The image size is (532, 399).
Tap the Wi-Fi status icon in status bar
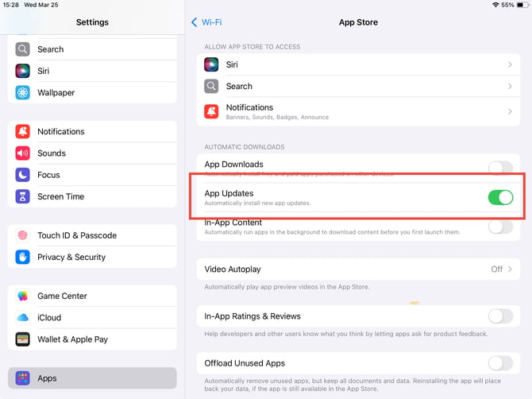(x=495, y=5)
